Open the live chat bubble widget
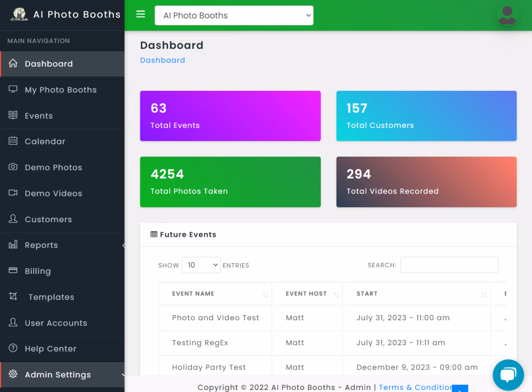532x392 pixels. [508, 375]
